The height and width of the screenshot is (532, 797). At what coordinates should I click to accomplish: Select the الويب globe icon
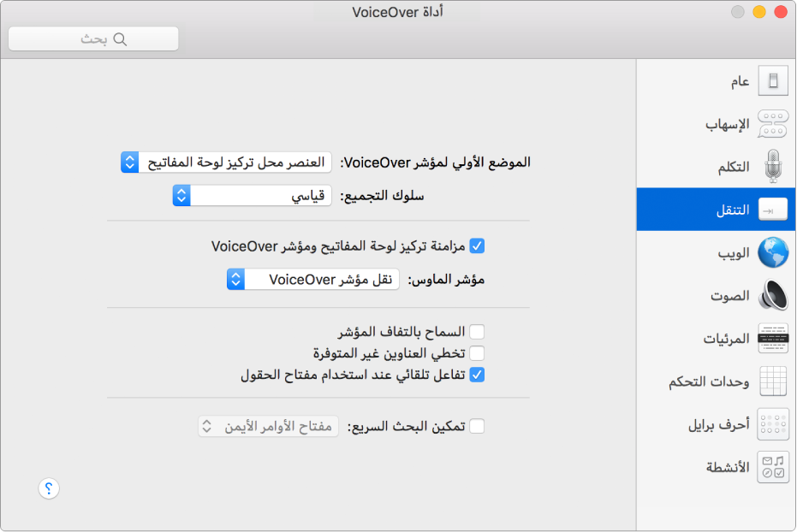(773, 252)
